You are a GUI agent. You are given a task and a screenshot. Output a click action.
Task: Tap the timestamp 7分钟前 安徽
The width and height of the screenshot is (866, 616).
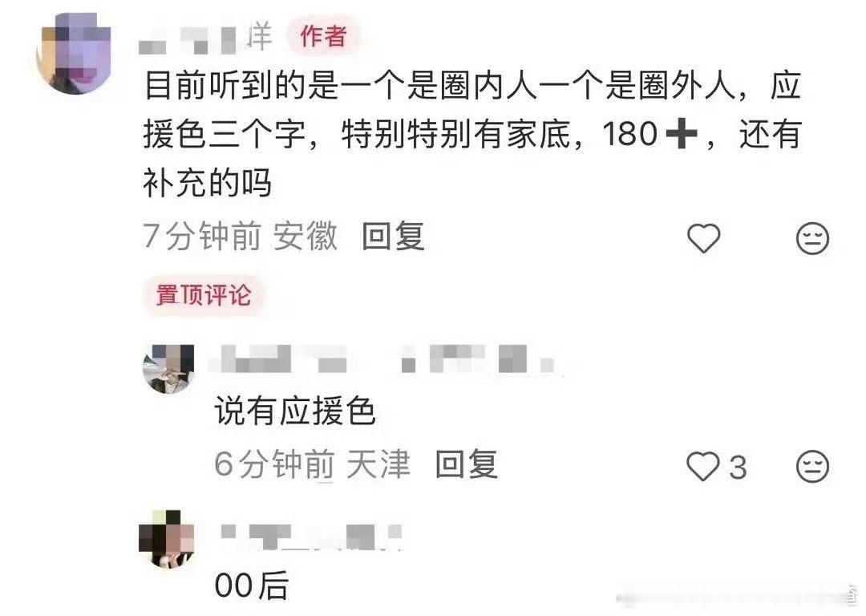(x=240, y=237)
